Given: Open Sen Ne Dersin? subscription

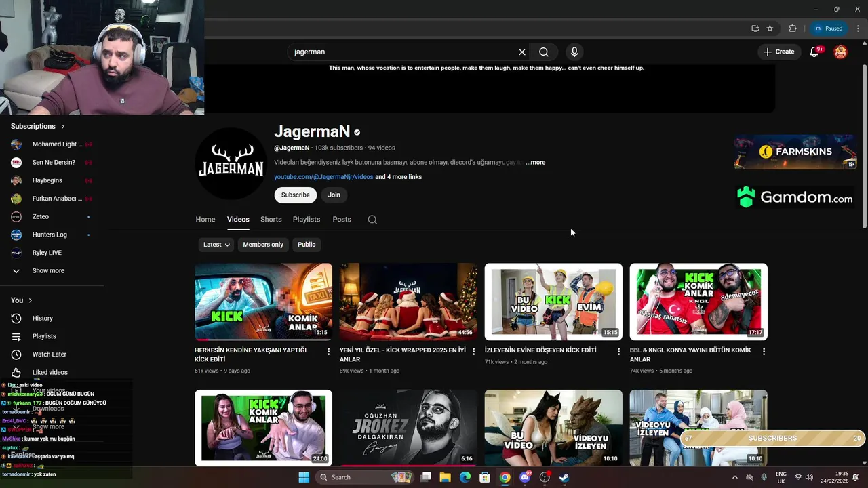Looking at the screenshot, I should tap(52, 163).
